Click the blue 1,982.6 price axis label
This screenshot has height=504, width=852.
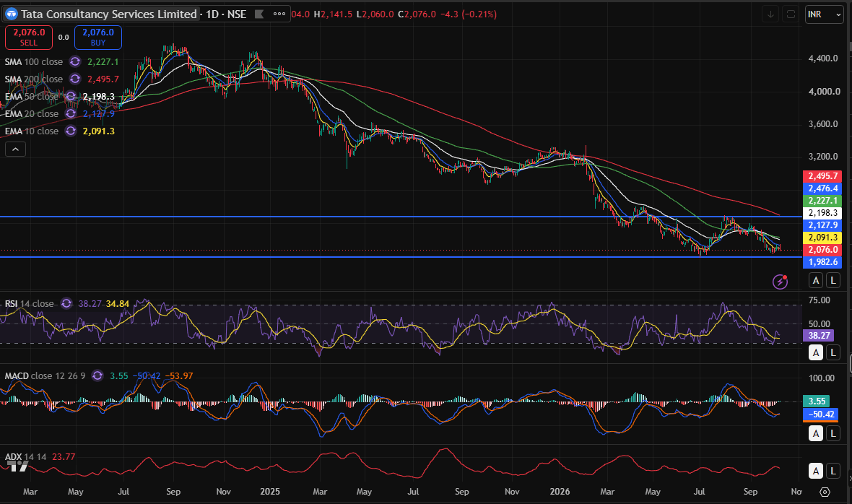point(822,262)
